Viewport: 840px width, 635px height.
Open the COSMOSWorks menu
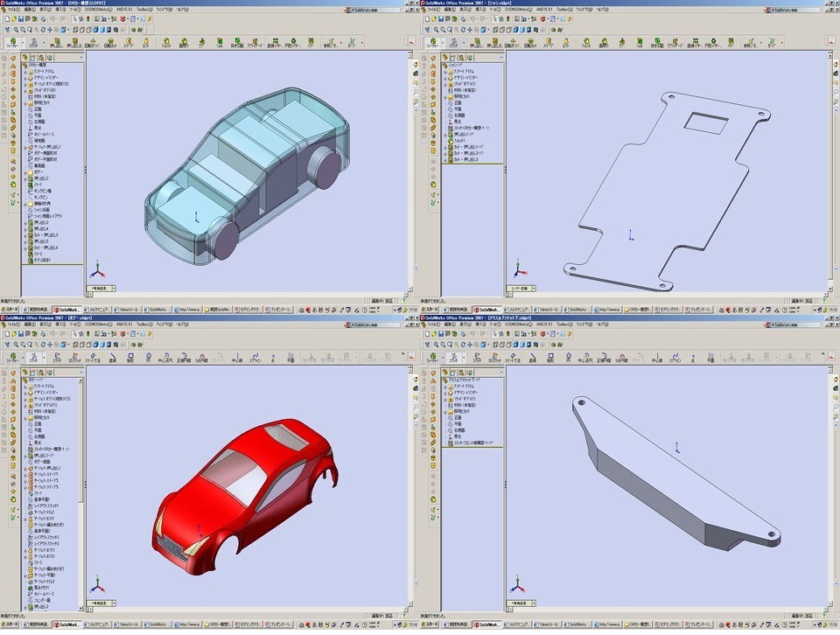click(x=101, y=11)
